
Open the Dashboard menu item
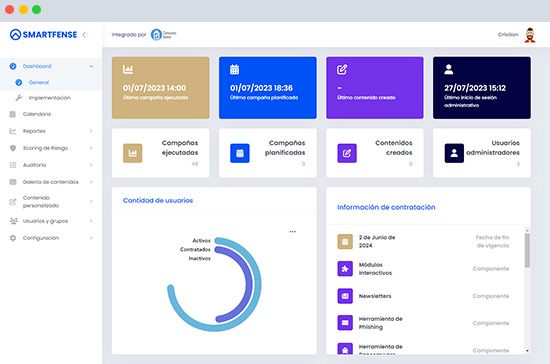51,66
